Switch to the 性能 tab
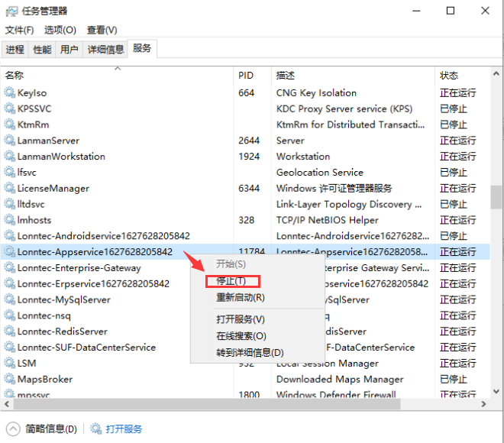Viewport: 504px width, 443px height. [42, 50]
